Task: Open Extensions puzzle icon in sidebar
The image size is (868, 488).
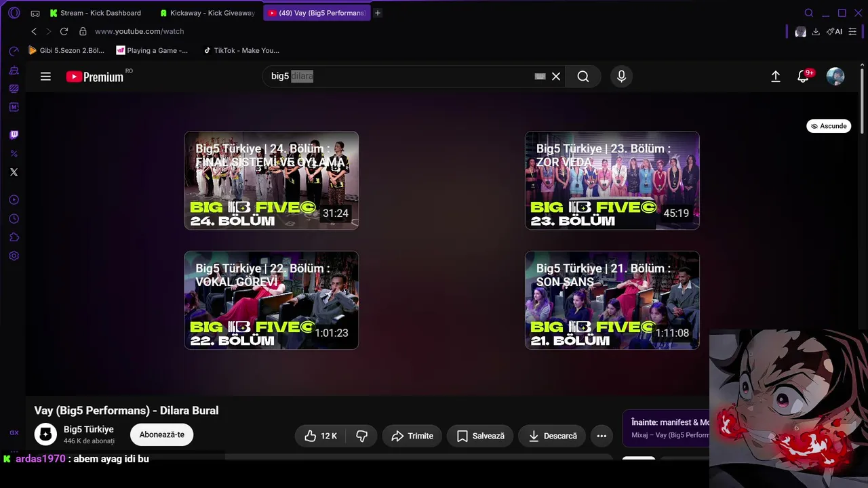Action: (14, 237)
